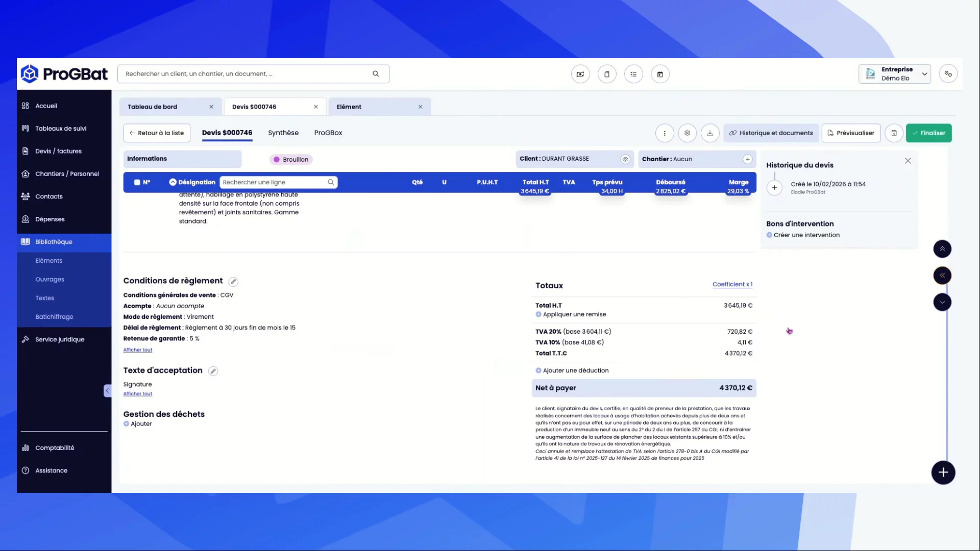Expand the round chevron-down button on the right
980x551 pixels.
[x=942, y=302]
